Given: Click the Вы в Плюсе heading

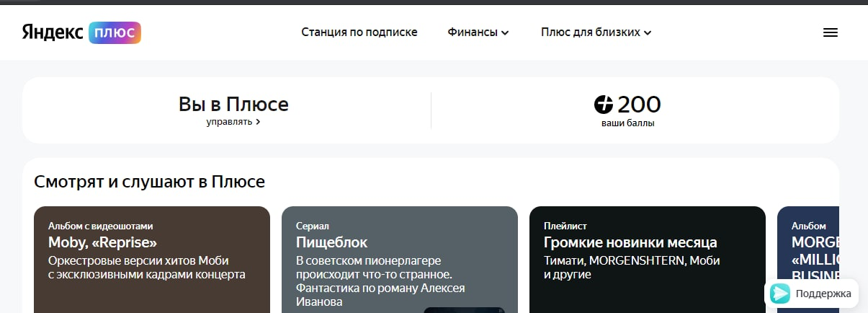Looking at the screenshot, I should pyautogui.click(x=233, y=105).
